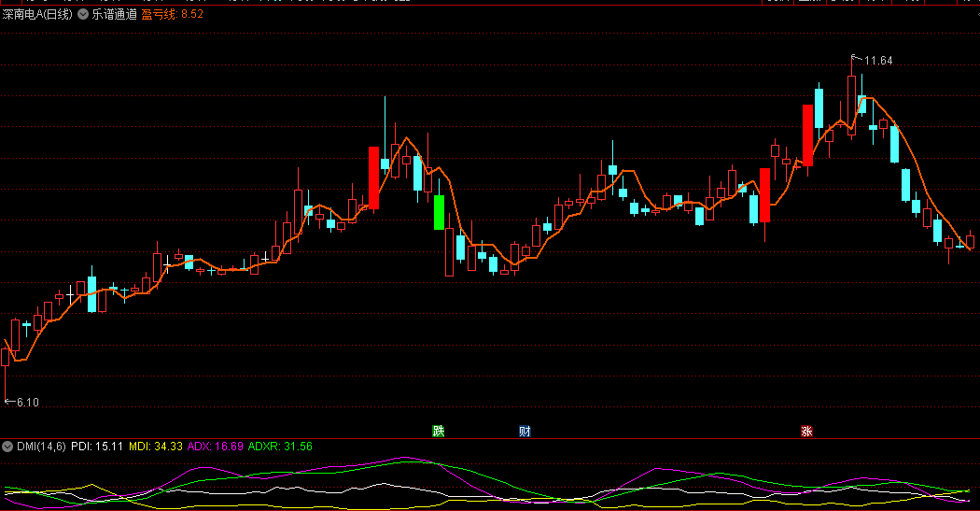Select the MDI: 34.33 value

pyautogui.click(x=156, y=447)
